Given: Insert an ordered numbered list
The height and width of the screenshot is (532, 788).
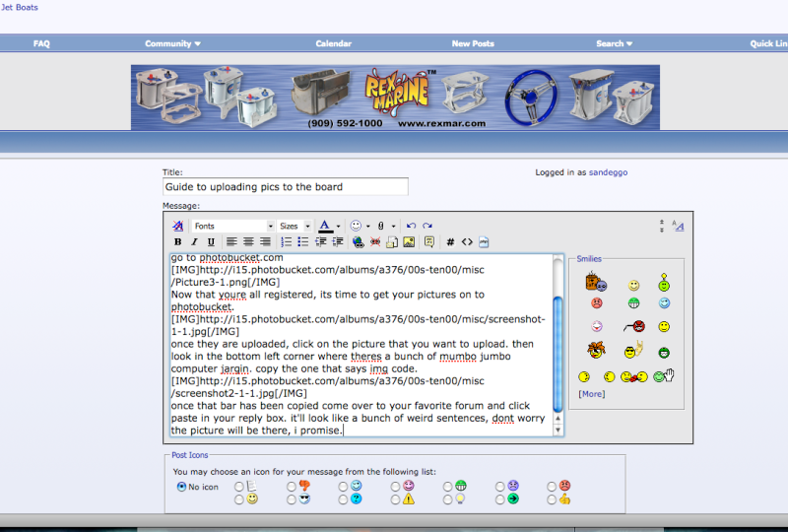Looking at the screenshot, I should click(x=286, y=242).
